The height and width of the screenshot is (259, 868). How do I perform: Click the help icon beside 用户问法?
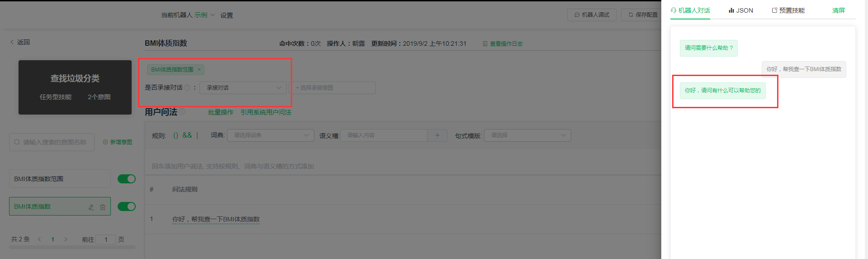point(182,111)
